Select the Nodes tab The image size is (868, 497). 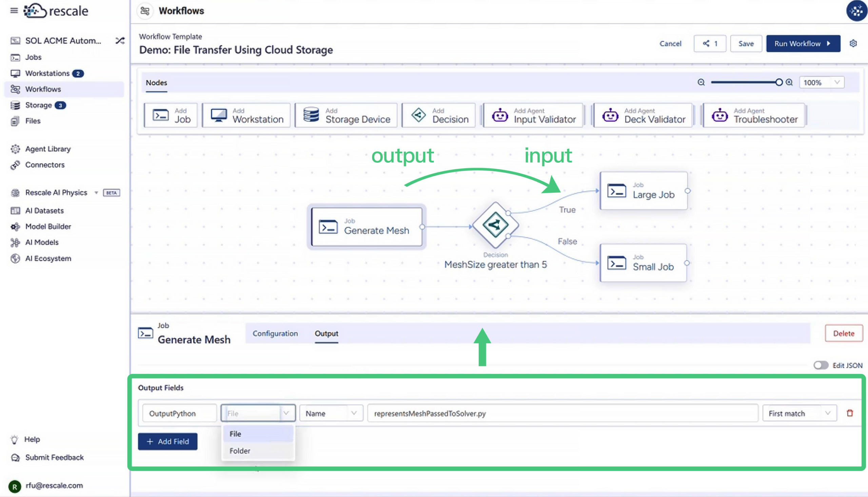click(x=157, y=82)
